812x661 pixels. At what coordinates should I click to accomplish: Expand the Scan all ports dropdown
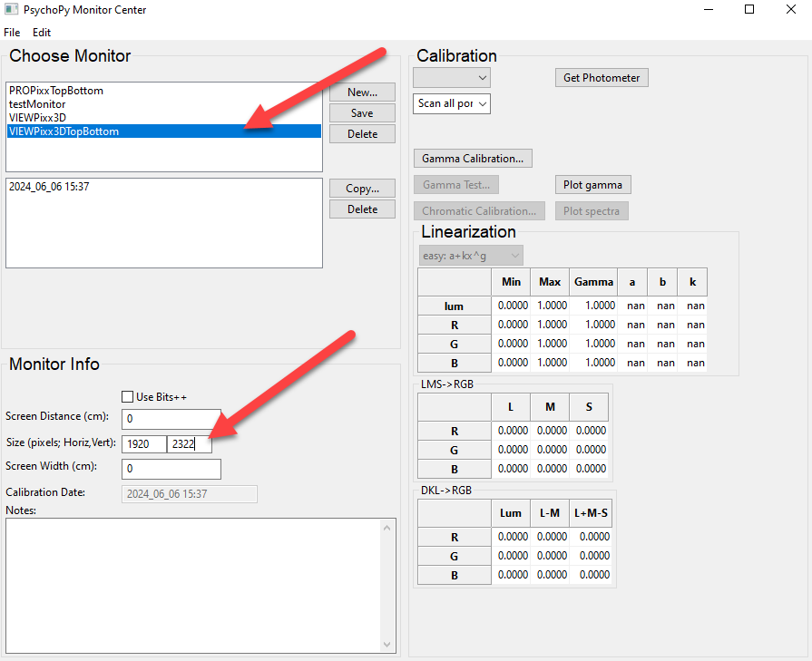pos(451,103)
